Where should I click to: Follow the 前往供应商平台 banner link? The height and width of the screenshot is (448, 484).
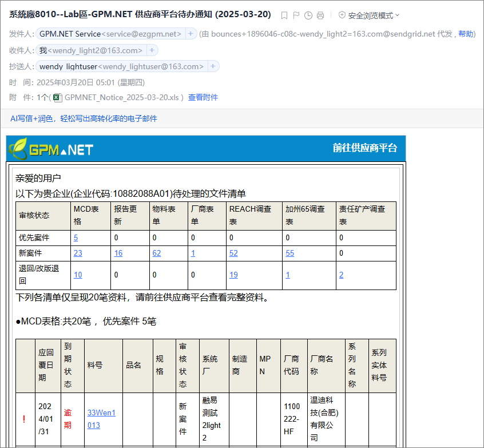365,148
